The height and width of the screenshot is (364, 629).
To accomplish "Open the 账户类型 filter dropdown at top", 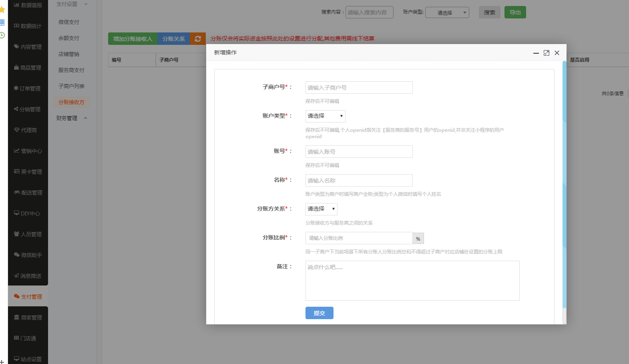I will click(x=447, y=13).
